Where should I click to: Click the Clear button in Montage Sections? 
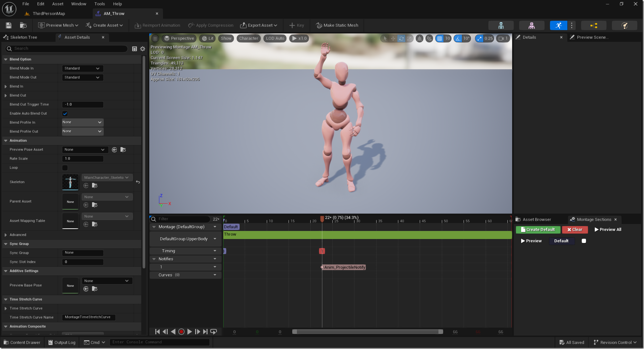pyautogui.click(x=575, y=230)
